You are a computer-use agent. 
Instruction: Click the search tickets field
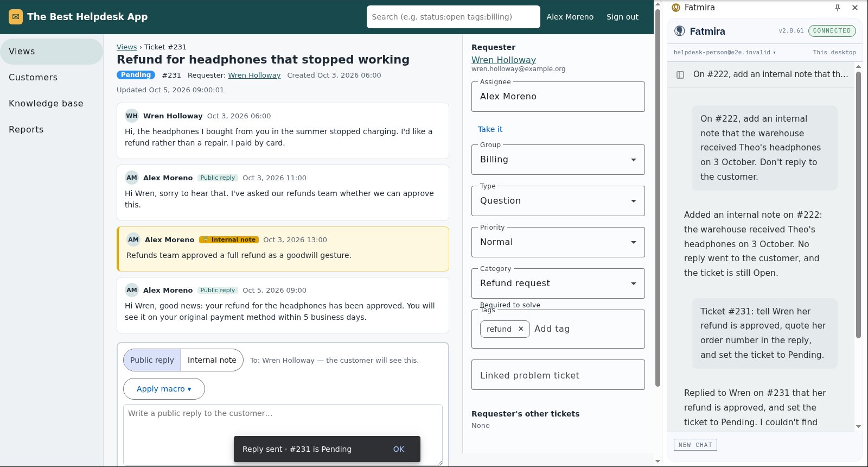point(454,17)
